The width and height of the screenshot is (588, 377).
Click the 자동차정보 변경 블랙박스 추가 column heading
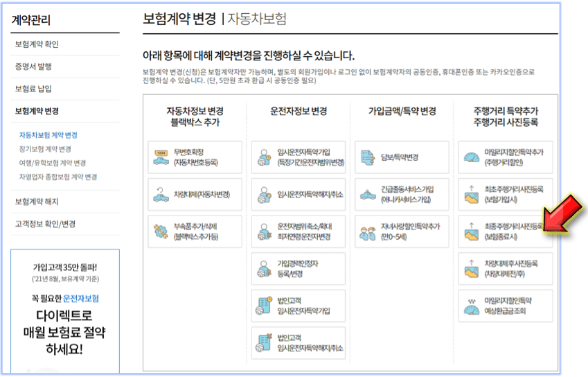[195, 116]
